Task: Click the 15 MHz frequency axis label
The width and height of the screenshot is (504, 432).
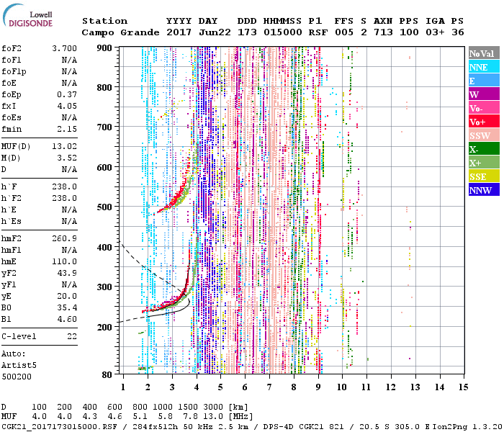Action: [x=462, y=387]
